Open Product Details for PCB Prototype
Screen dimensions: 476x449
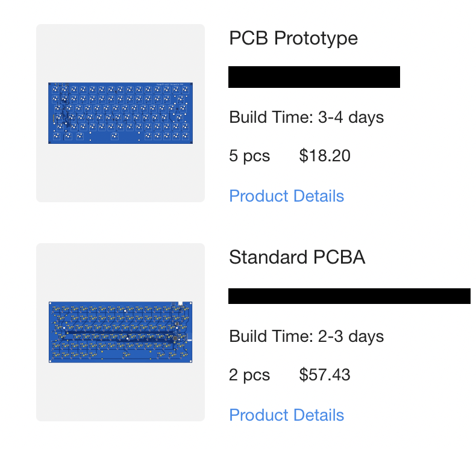(x=286, y=196)
